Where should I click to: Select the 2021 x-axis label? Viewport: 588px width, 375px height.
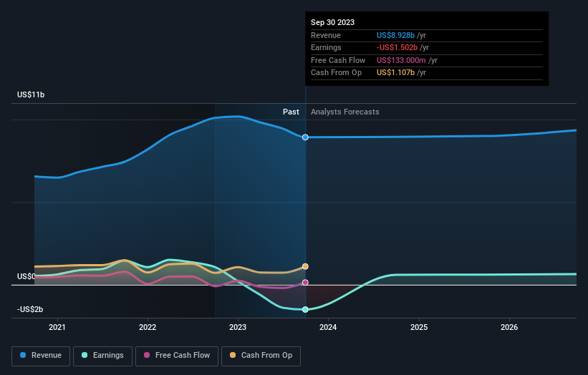[x=57, y=328]
